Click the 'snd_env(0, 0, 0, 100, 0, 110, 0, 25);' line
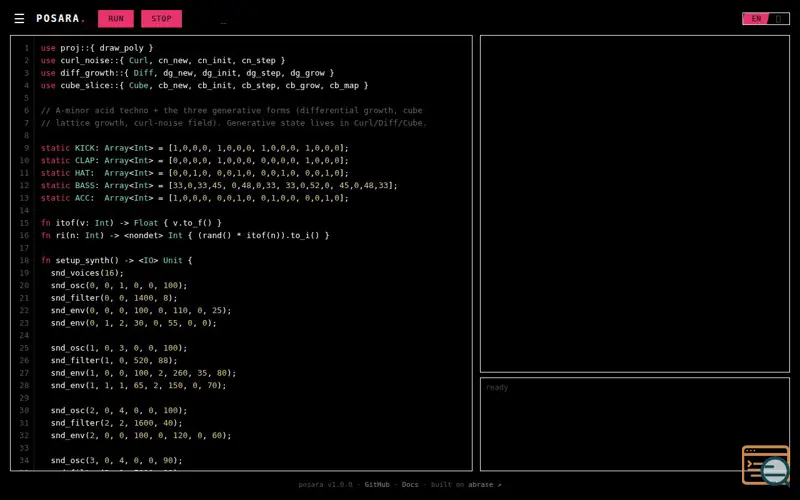Screen dimensions: 800x500 (141, 310)
